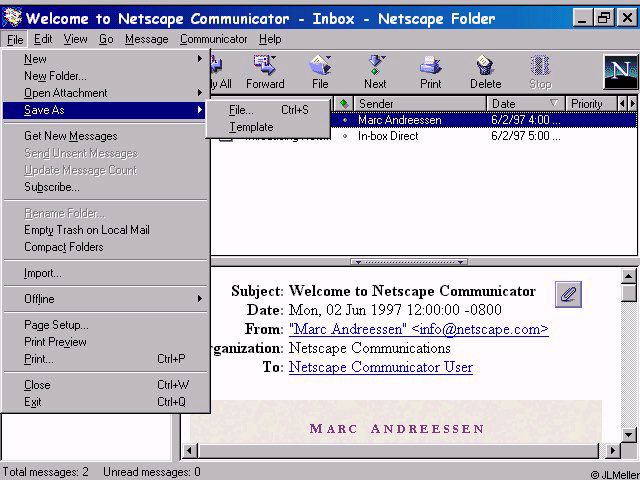The width and height of the screenshot is (640, 480).
Task: Open the View menu
Action: coord(75,39)
